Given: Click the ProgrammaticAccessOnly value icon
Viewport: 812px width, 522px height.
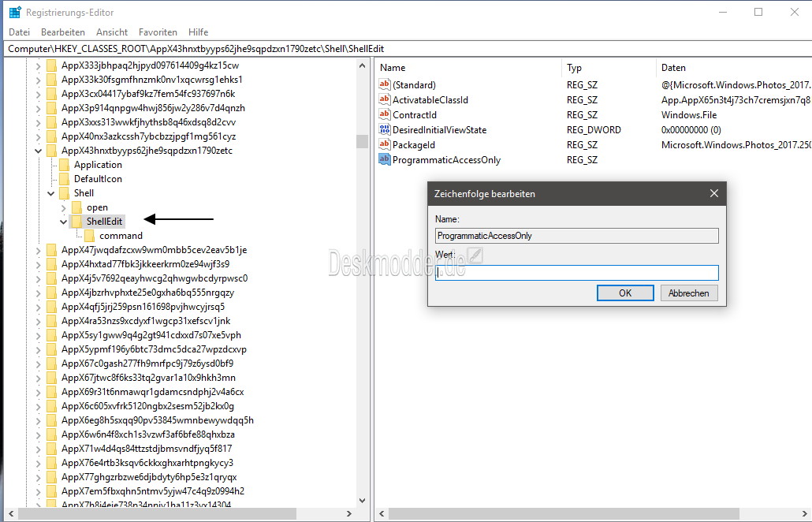Looking at the screenshot, I should (x=384, y=159).
